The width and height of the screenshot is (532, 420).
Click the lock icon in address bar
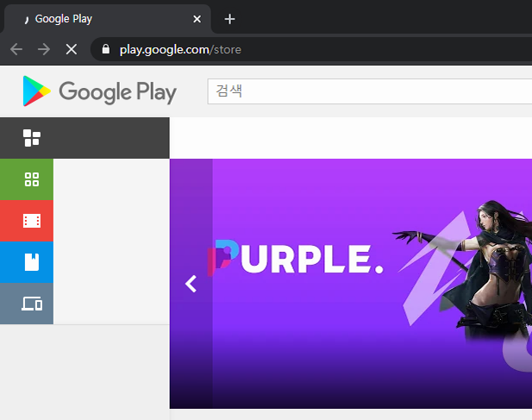[106, 49]
